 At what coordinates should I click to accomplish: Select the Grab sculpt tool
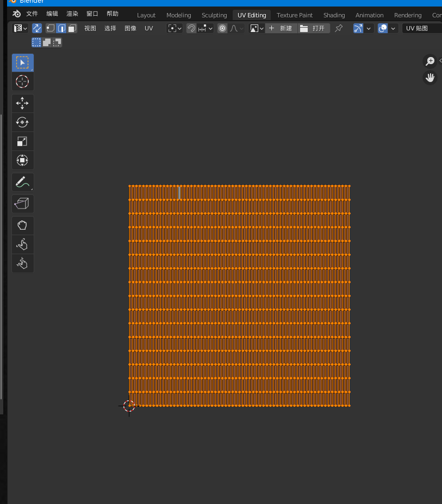[22, 225]
